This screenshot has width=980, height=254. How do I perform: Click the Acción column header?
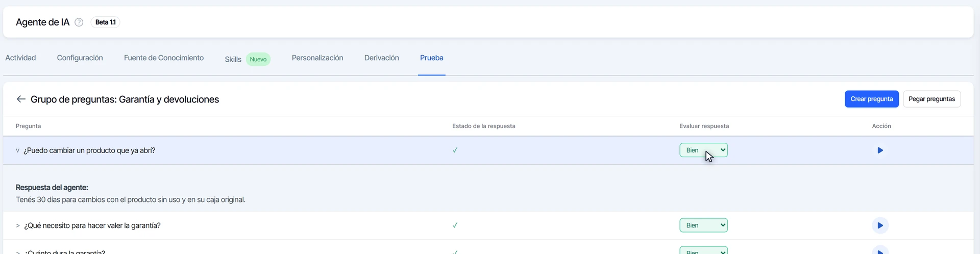[881, 126]
